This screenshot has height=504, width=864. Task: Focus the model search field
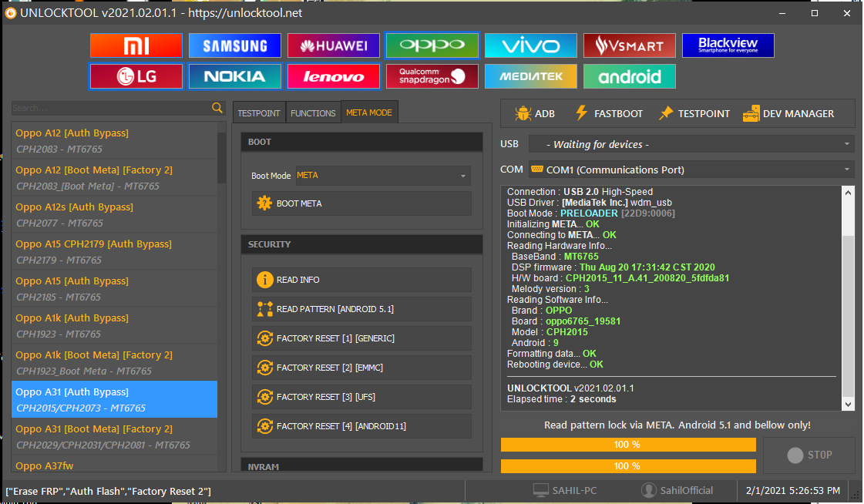(x=110, y=108)
